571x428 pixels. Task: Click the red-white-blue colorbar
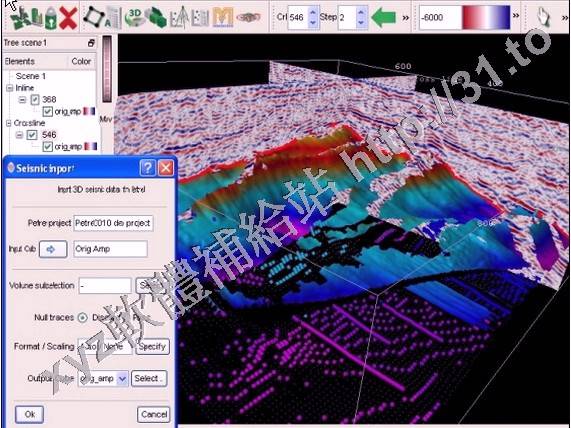pyautogui.click(x=486, y=17)
